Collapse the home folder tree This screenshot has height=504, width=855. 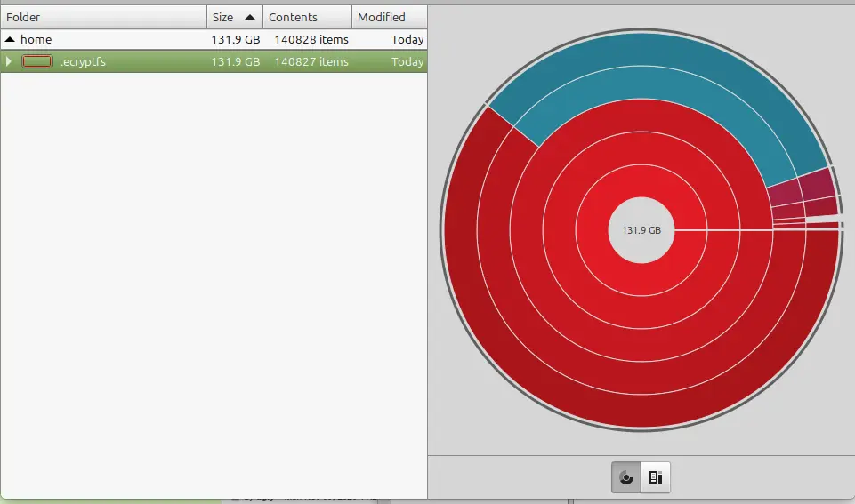click(x=9, y=40)
